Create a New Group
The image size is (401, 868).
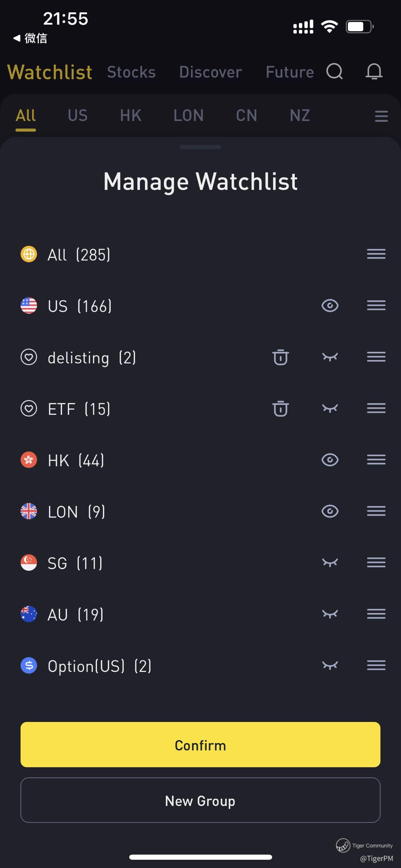(200, 800)
